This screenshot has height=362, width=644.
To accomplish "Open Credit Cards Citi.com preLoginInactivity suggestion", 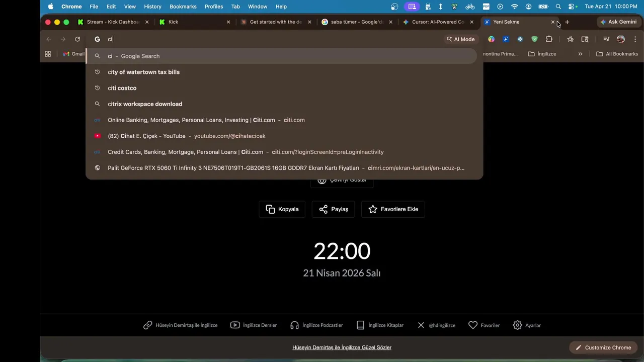I will (x=281, y=152).
